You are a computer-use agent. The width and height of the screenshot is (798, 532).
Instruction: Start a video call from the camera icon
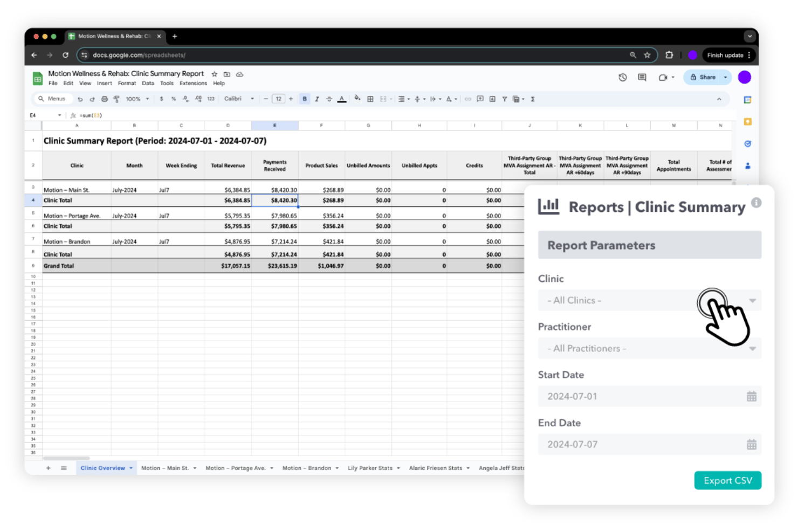pyautogui.click(x=663, y=78)
